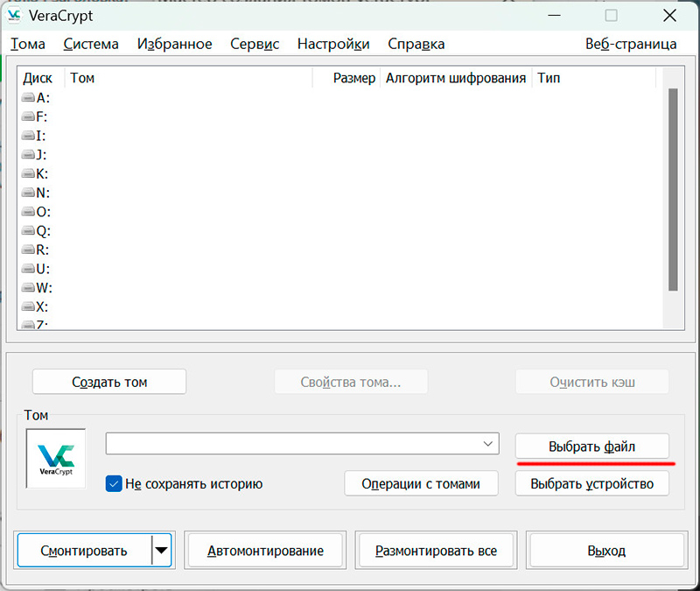Uncheck the 'Не сохранять историю' checkbox
Image resolution: width=700 pixels, height=591 pixels.
[x=113, y=483]
